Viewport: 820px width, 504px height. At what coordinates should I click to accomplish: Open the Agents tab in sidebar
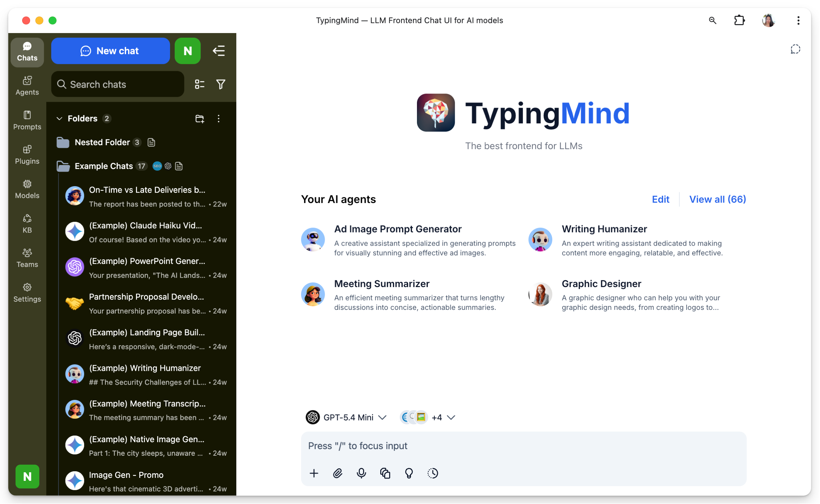(x=27, y=86)
